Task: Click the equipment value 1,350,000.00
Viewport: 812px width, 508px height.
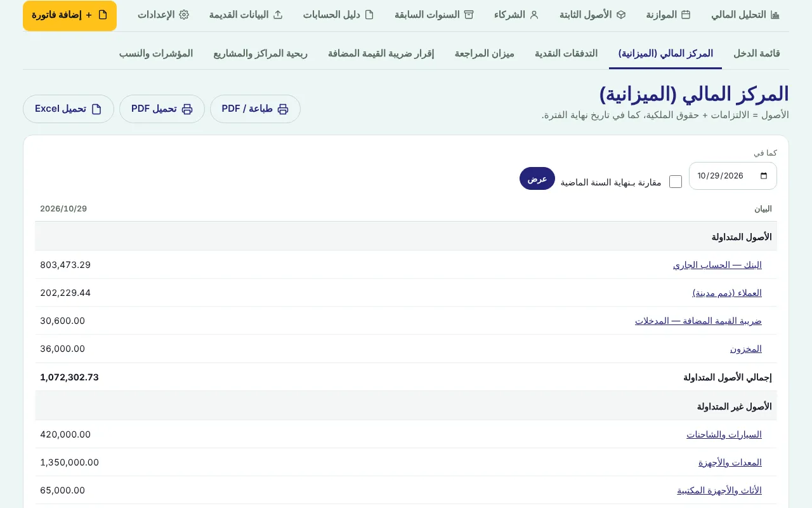Action: pyautogui.click(x=69, y=462)
